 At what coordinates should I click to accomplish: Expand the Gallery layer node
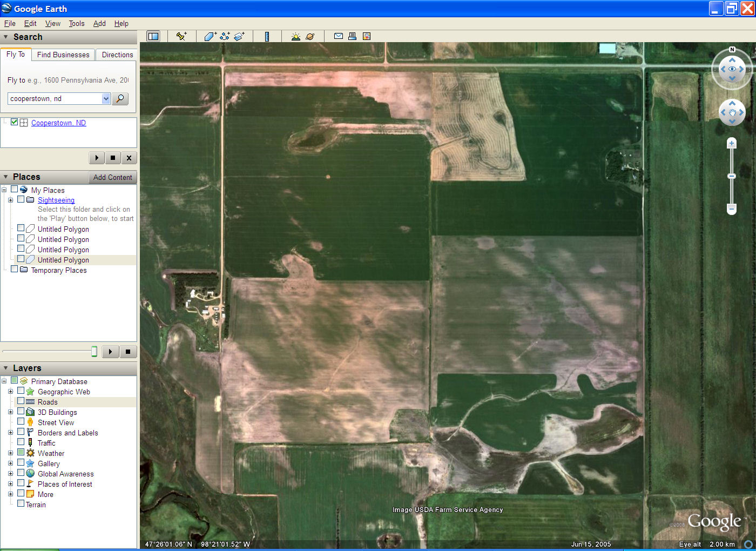click(x=10, y=463)
